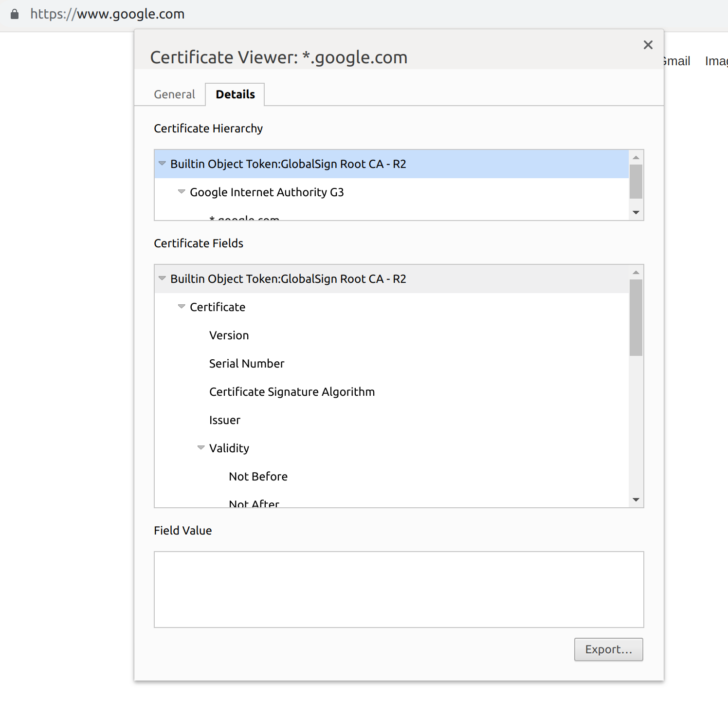This screenshot has height=702, width=728.
Task: Select the Validity field
Action: 392,448
